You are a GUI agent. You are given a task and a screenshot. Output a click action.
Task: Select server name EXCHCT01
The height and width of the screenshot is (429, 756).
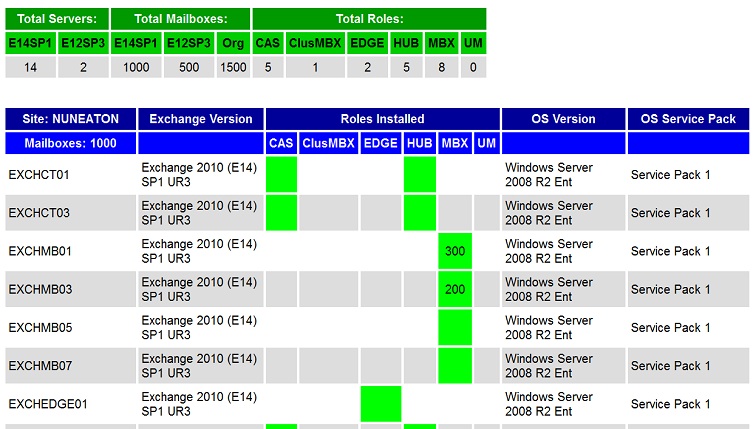click(x=39, y=174)
